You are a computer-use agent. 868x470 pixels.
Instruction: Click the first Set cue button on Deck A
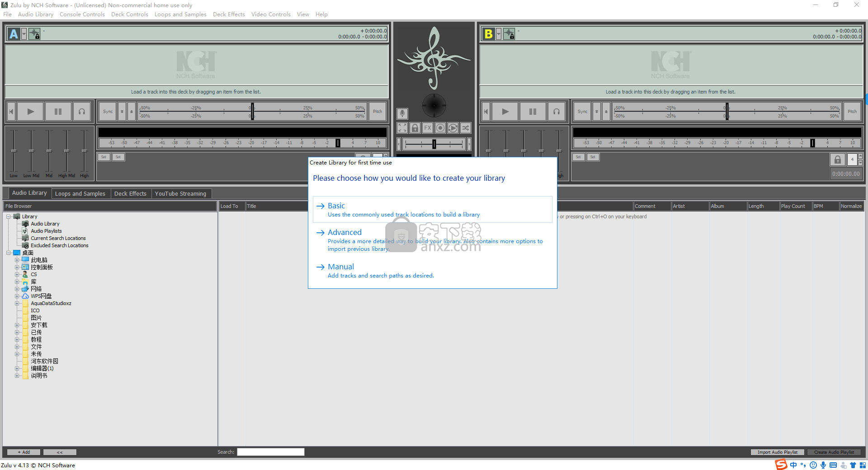(x=104, y=157)
